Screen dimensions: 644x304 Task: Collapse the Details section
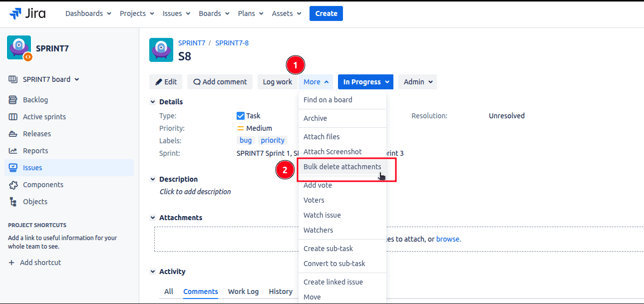[x=153, y=102]
